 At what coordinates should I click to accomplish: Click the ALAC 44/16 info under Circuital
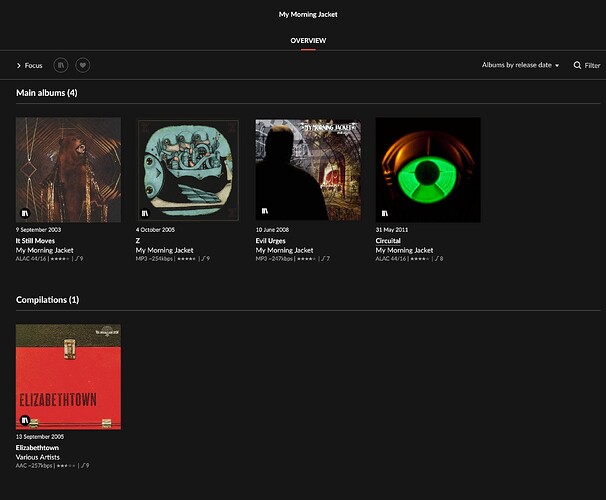coord(391,259)
